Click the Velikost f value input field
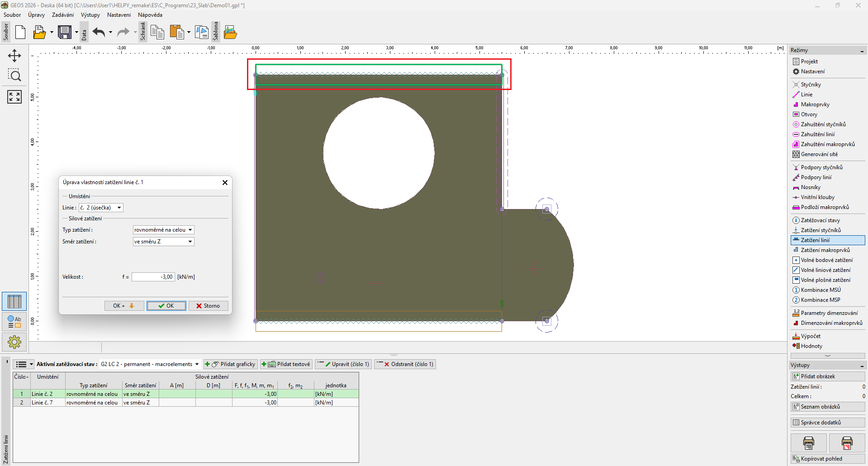868x466 pixels. pos(153,277)
